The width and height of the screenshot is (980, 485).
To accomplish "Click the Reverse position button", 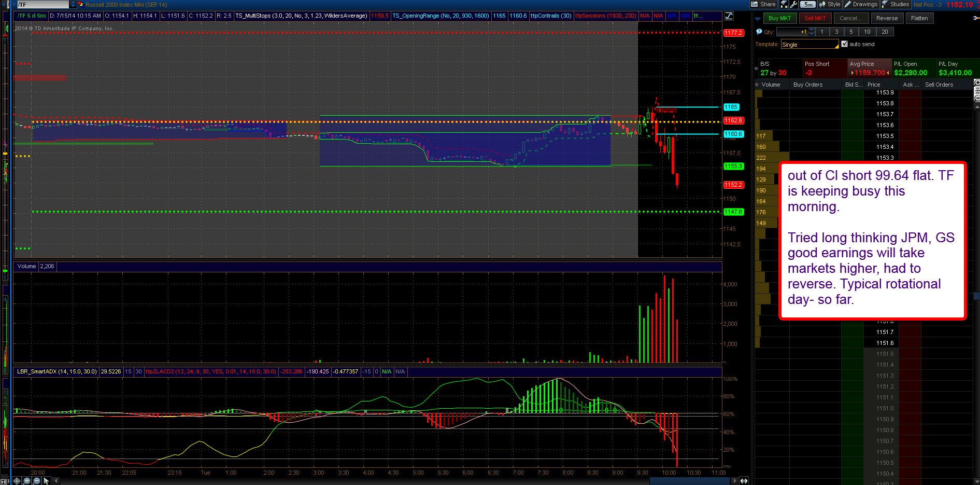I will pos(887,18).
